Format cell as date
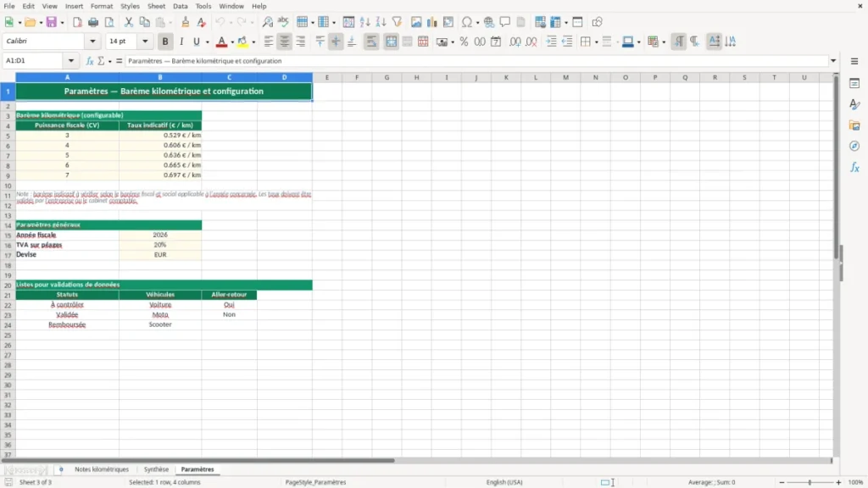868x488 pixels. point(496,42)
